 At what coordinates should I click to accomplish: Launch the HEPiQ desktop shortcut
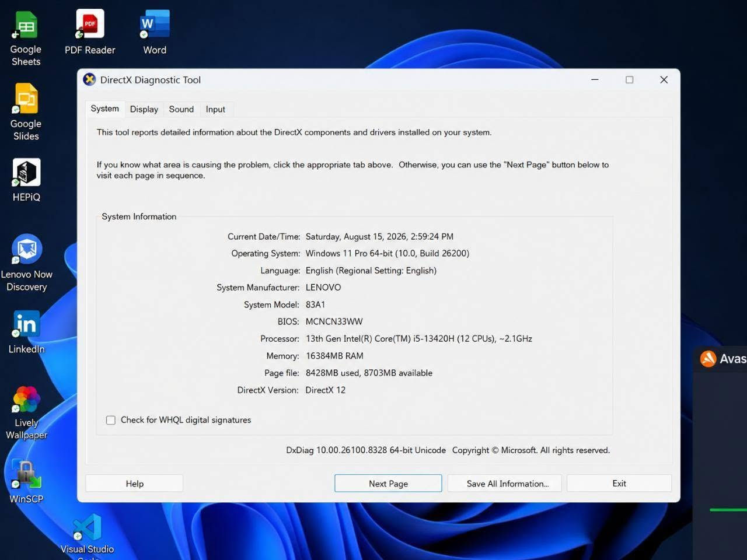pos(26,180)
